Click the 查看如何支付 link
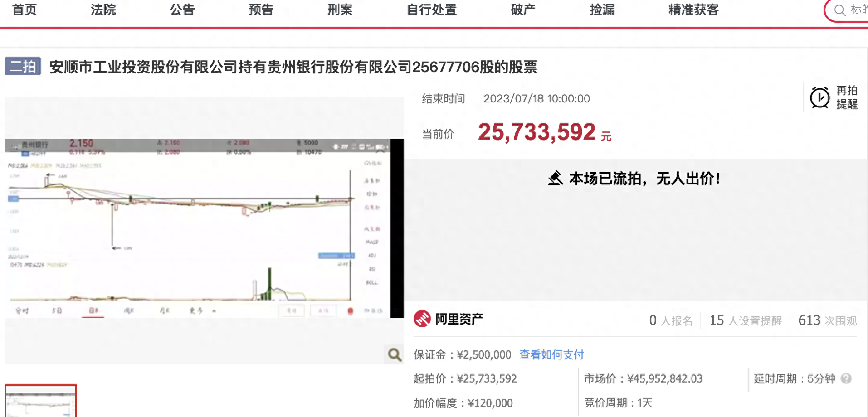Screen dimensions: 868x417 pos(551,354)
